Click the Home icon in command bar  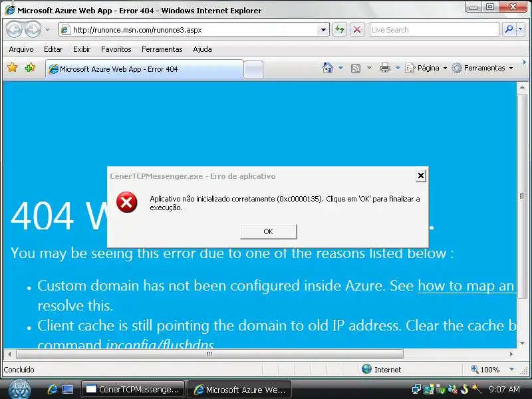(327, 68)
